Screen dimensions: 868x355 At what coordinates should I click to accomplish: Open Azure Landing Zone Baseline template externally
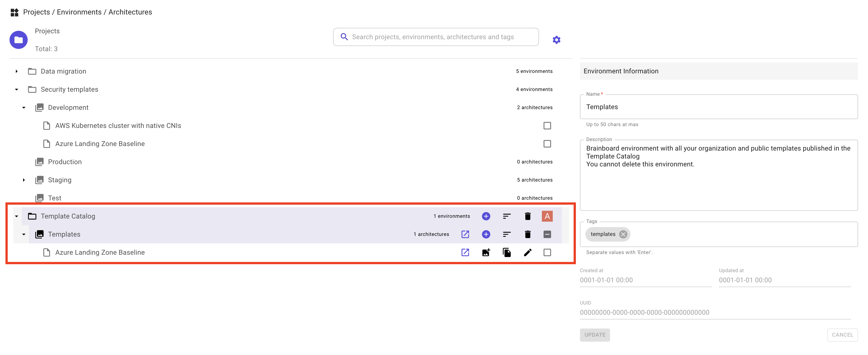coord(465,252)
